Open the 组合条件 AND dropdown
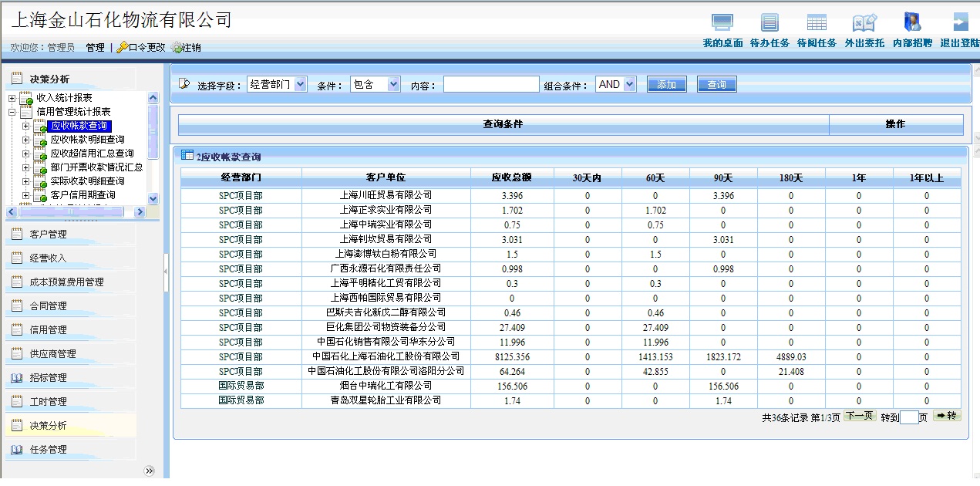This screenshot has width=980, height=486. click(629, 84)
